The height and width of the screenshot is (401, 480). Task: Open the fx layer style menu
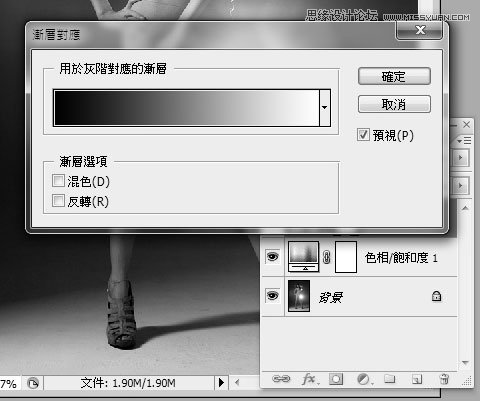pos(309,379)
